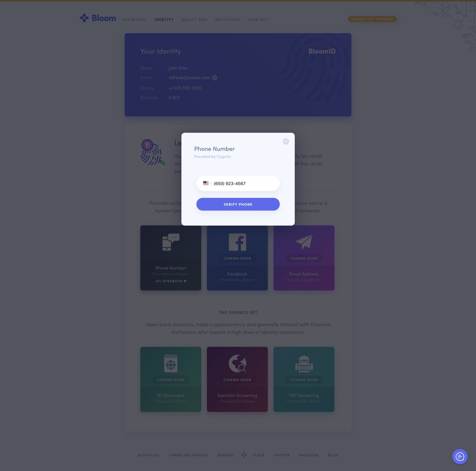Click the email verified checkmark icon

215,78
